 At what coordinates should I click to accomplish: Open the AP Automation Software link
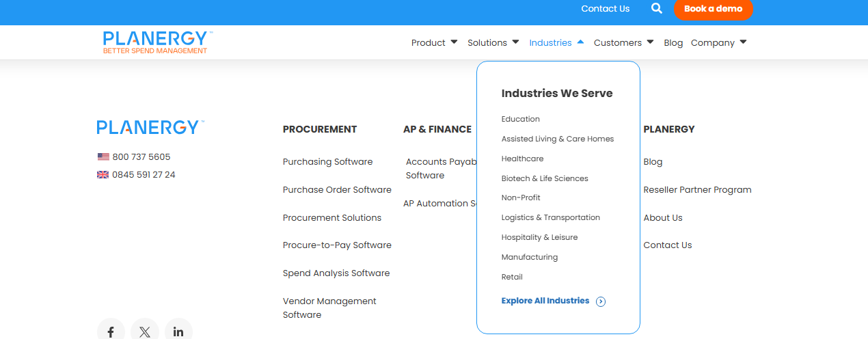(439, 204)
